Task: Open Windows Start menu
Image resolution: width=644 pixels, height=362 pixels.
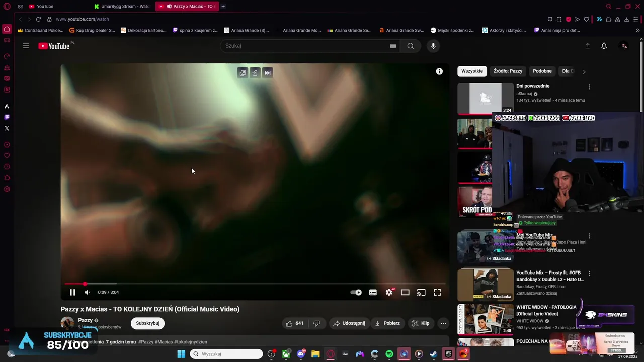Action: click(x=181, y=354)
